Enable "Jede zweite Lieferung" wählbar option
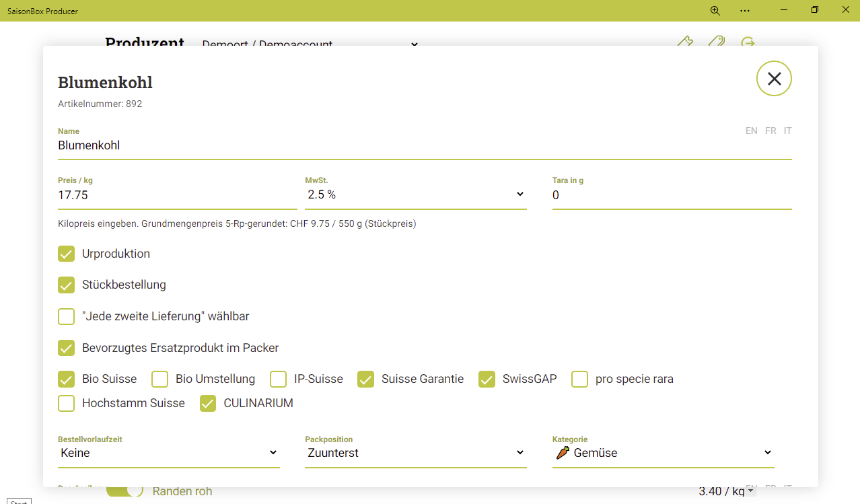 (x=66, y=316)
